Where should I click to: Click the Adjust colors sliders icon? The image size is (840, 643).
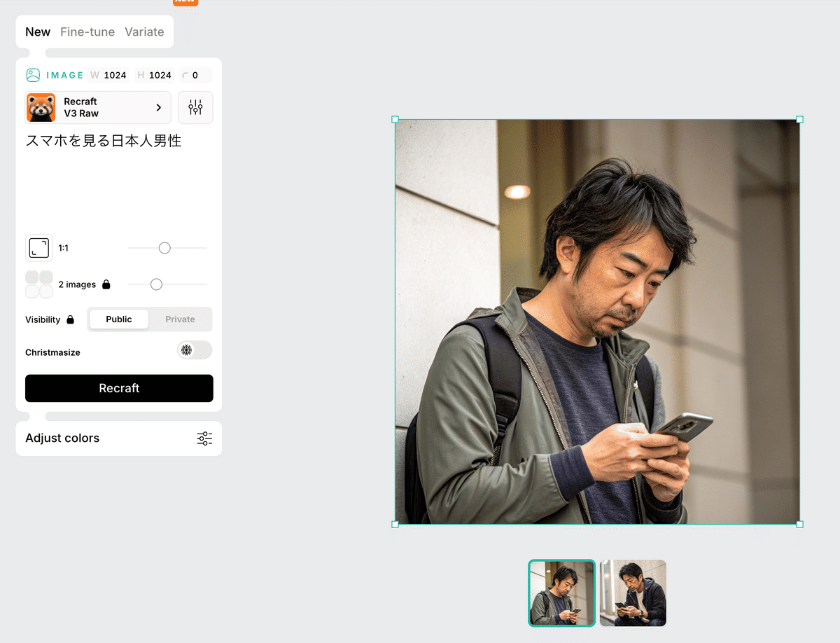[204, 438]
